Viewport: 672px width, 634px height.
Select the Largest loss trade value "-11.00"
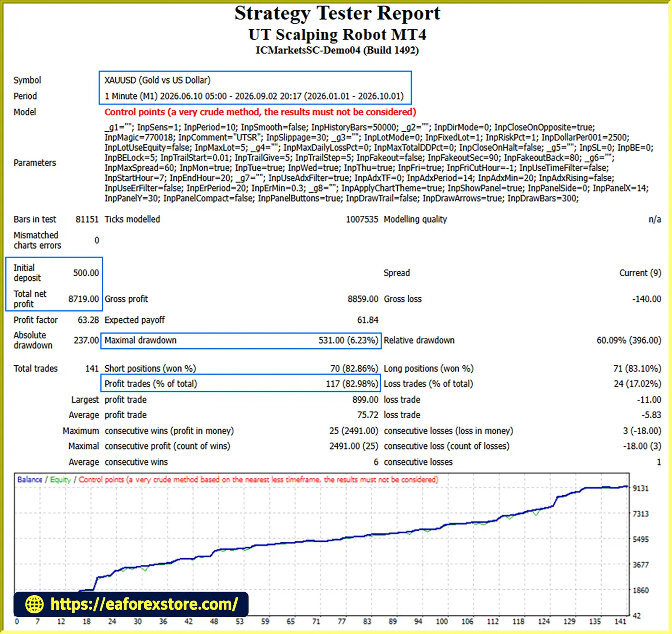pos(649,400)
